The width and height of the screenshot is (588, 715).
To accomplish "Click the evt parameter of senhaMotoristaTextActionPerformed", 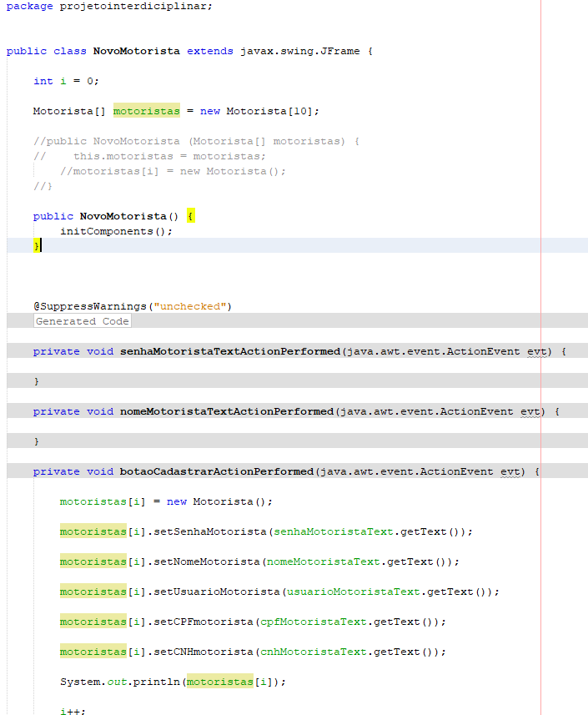I will (x=536, y=351).
